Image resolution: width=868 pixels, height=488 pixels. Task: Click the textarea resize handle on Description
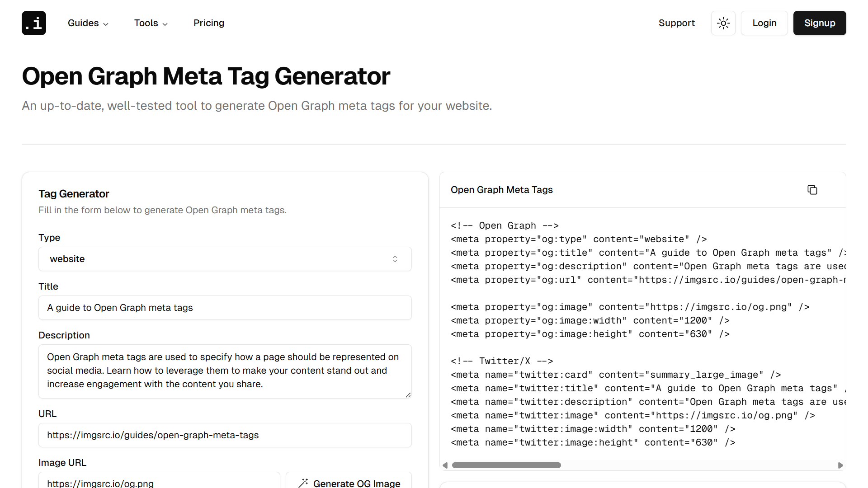[x=408, y=394]
